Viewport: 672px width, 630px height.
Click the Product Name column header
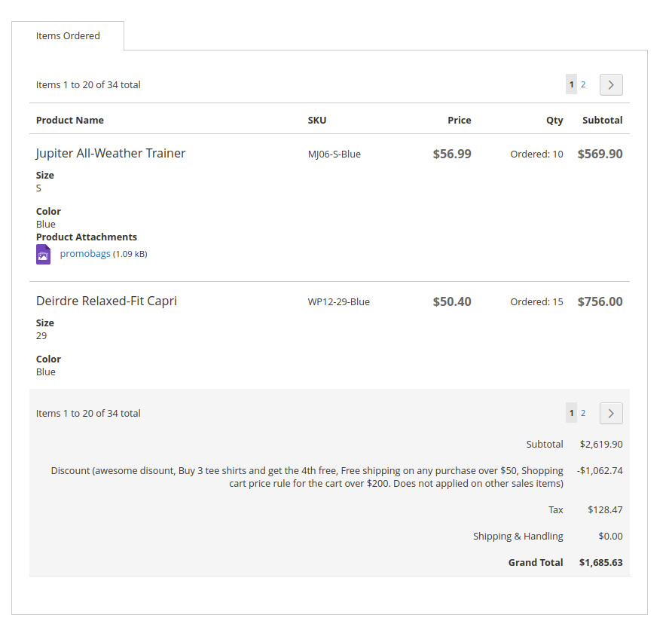pyautogui.click(x=70, y=121)
